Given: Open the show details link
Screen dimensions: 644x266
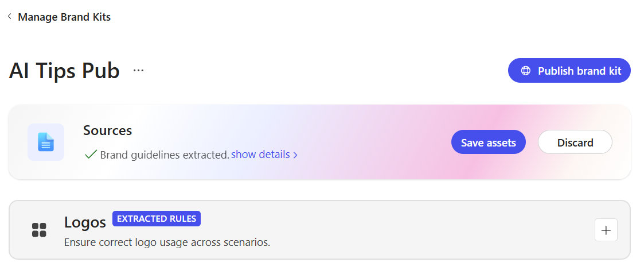Looking at the screenshot, I should 260,155.
